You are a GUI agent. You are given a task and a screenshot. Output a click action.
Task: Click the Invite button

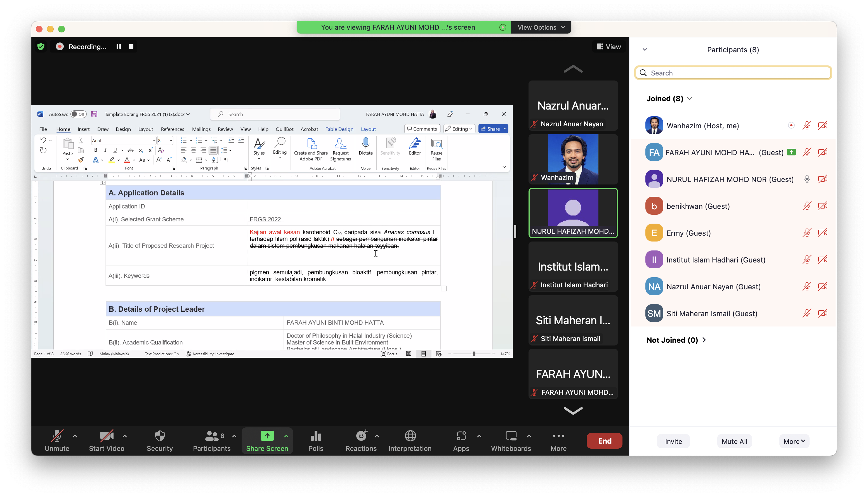(x=673, y=441)
